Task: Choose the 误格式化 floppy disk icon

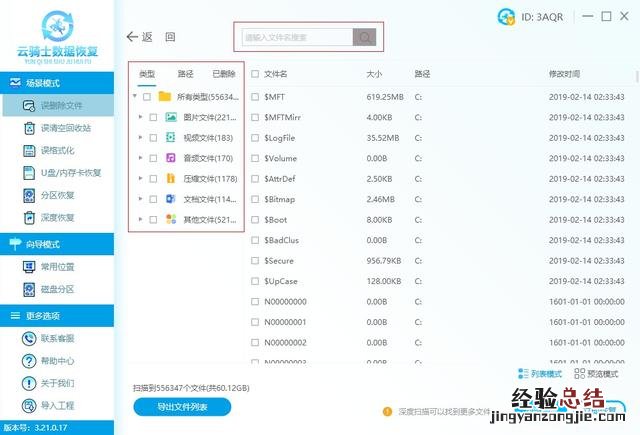Action: click(x=29, y=151)
